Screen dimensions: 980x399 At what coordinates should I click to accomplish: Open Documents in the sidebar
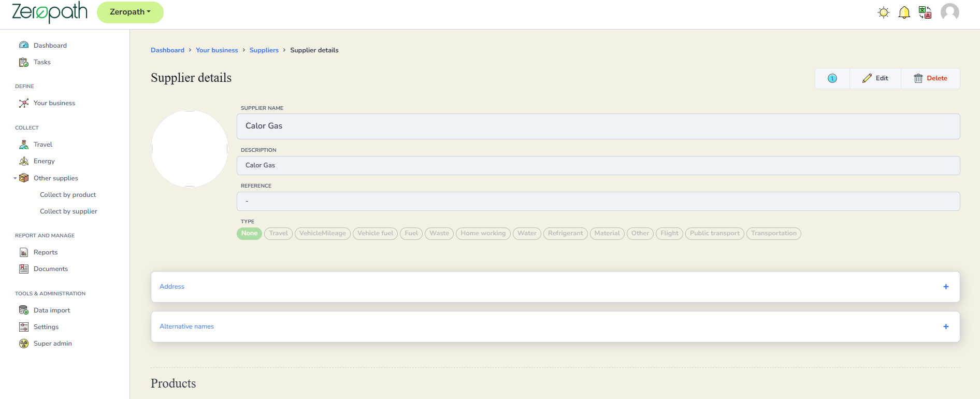coord(51,269)
